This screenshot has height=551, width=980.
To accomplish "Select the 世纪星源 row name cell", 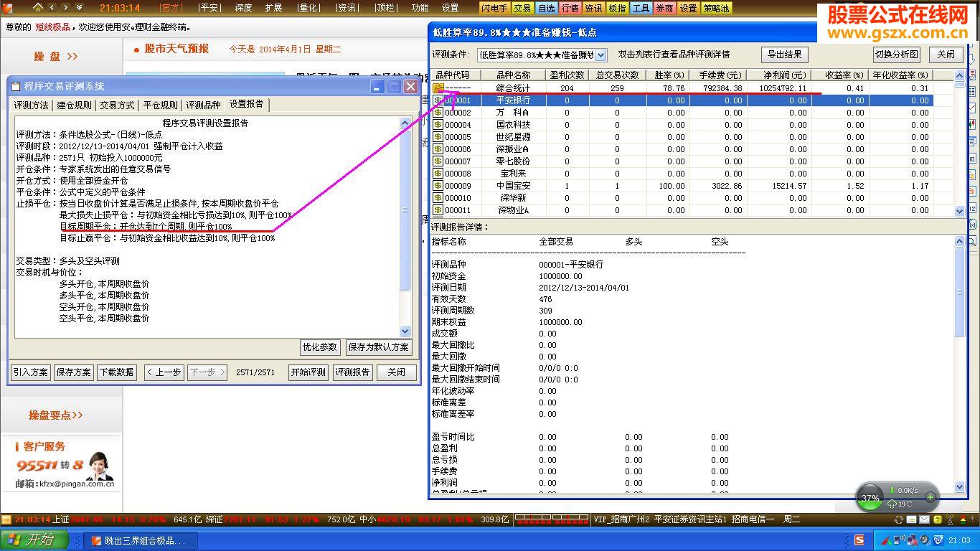I will pos(514,137).
